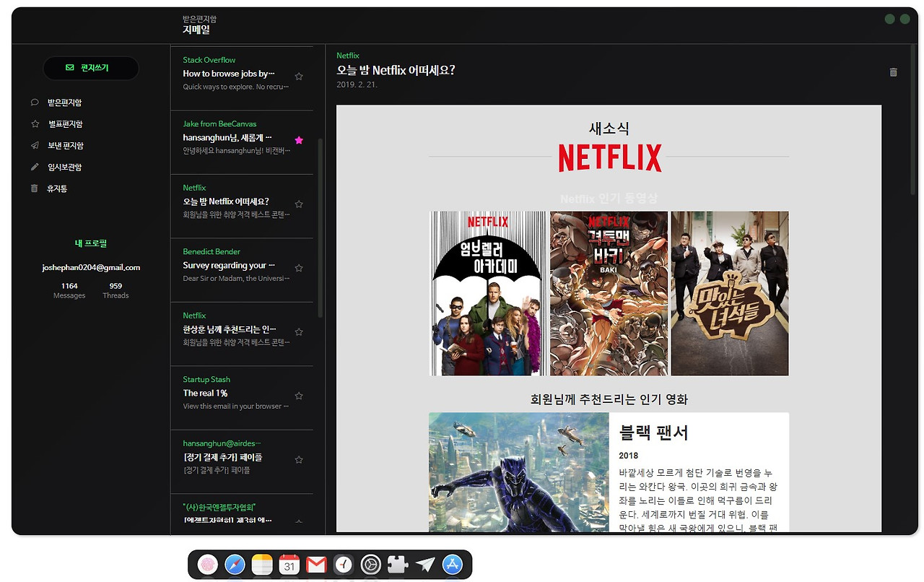924x582 pixels.
Task: Click the trash can icon beside 휴지통
Action: point(35,188)
